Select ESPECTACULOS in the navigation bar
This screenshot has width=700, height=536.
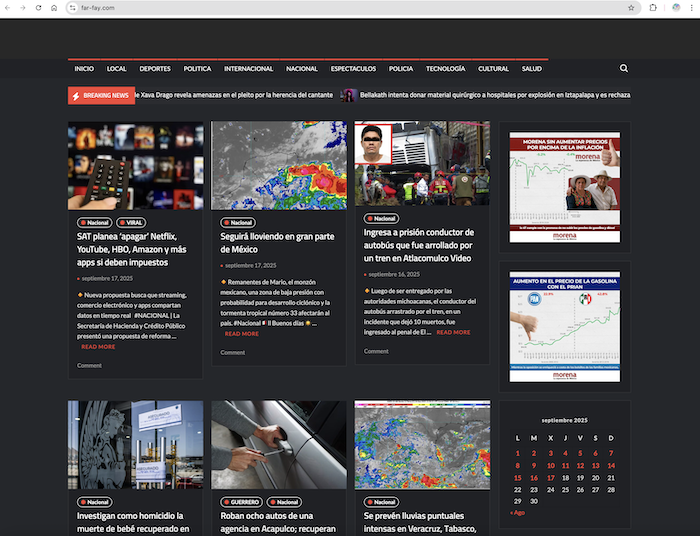[353, 69]
